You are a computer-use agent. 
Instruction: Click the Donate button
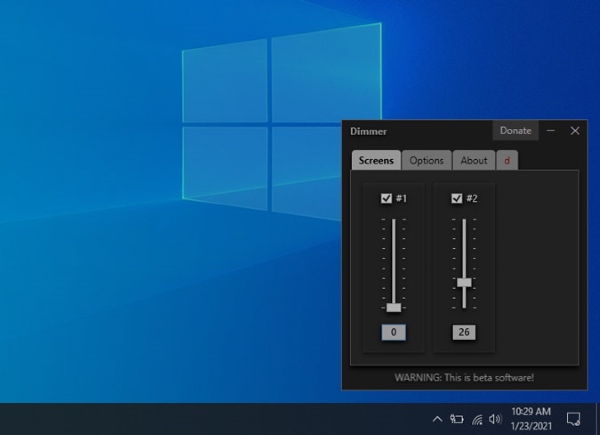click(515, 130)
